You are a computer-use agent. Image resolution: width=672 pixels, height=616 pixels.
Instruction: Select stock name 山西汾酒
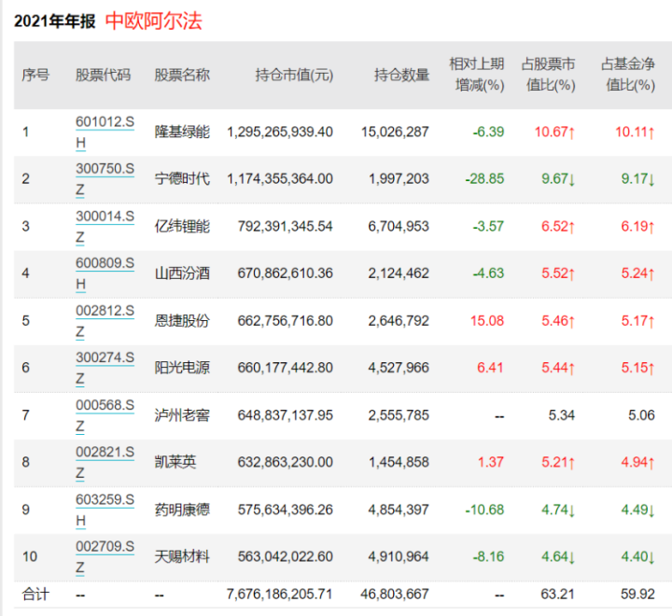click(182, 273)
